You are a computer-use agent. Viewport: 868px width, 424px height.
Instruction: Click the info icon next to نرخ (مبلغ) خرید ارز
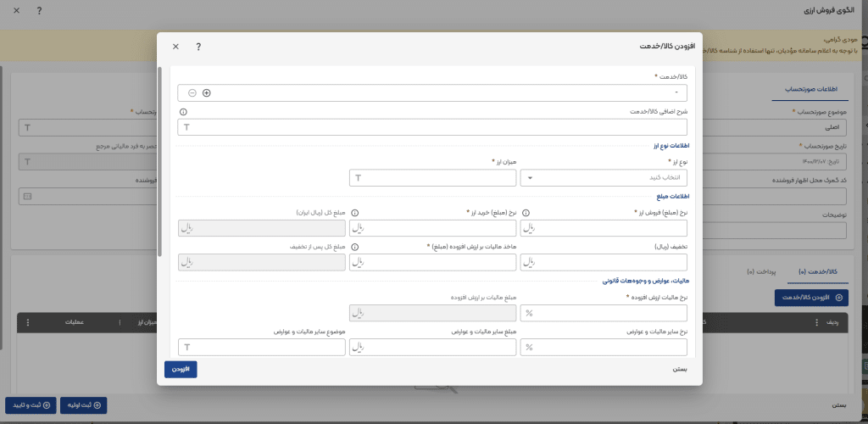coord(355,212)
